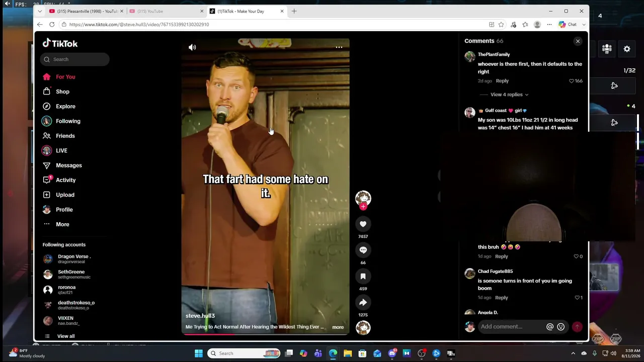Screen dimensions: 644x362
Task: Click the Add comment input field
Action: 511,327
